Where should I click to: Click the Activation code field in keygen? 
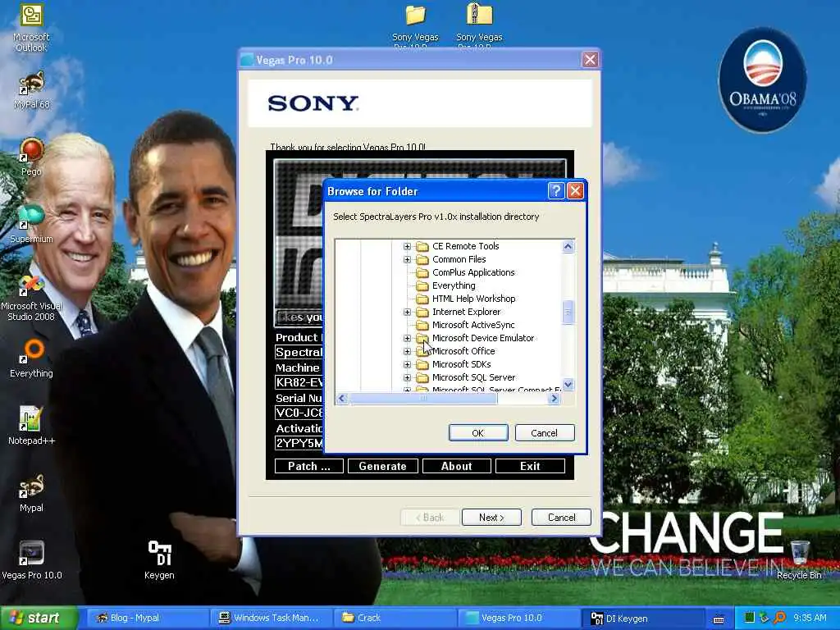pos(299,443)
